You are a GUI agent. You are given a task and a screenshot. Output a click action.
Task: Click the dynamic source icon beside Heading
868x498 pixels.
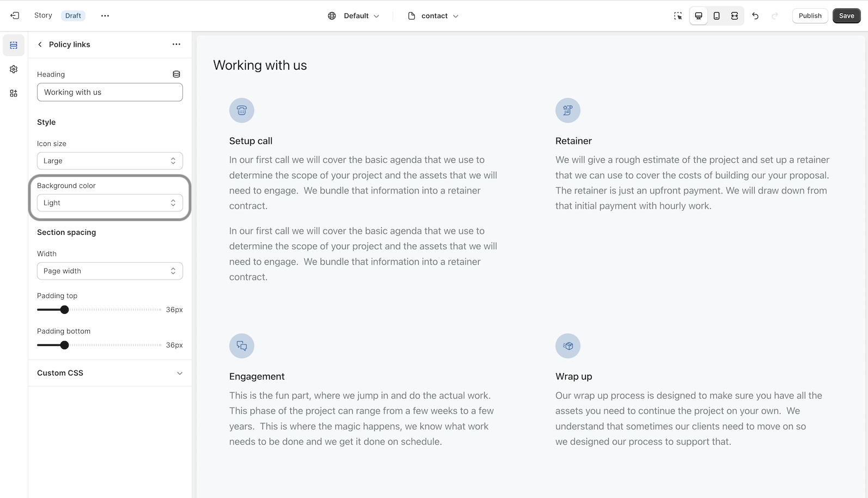pos(176,74)
